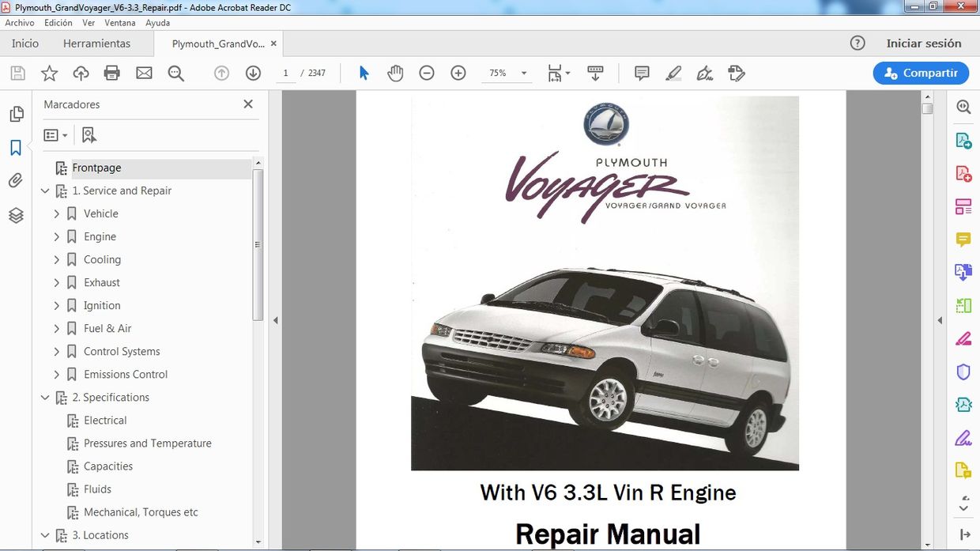Expand the Cooling bookmark
The height and width of the screenshot is (551, 980).
57,259
